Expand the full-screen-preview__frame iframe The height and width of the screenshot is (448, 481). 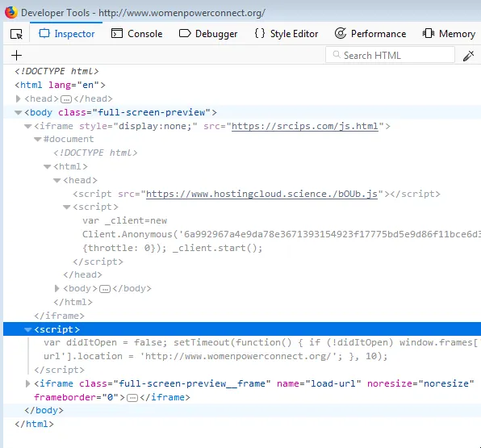[x=27, y=383]
